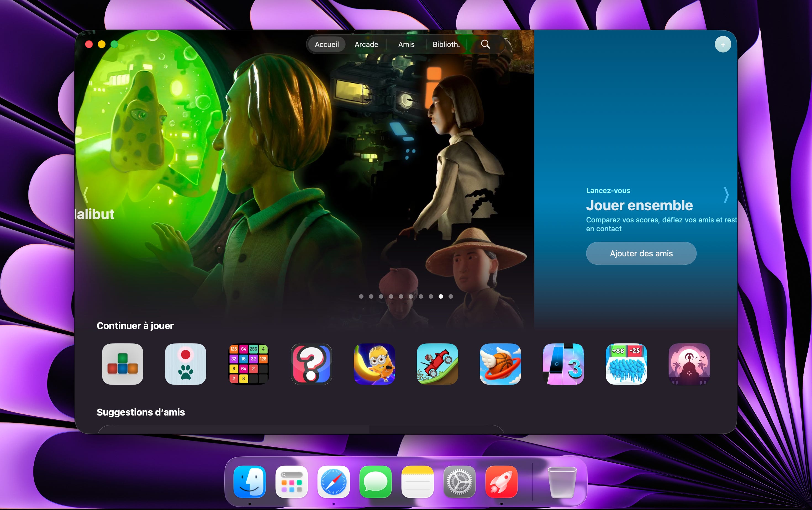Open the Minion Rush game icon
This screenshot has height=510, width=812.
click(x=374, y=364)
